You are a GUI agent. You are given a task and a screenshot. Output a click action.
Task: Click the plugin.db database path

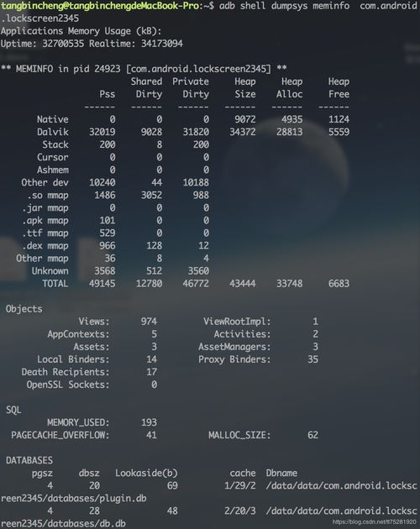pos(209,492)
